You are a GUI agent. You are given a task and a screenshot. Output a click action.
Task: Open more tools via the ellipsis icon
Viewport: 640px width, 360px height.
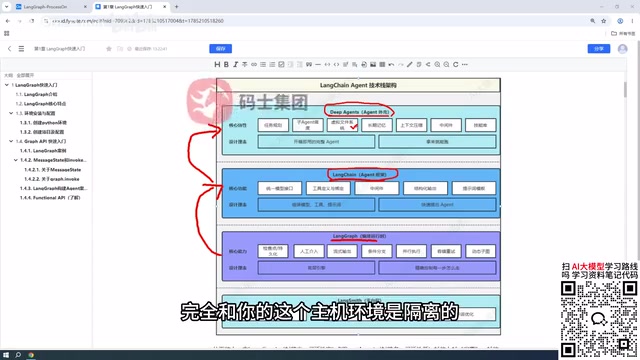coord(464,64)
